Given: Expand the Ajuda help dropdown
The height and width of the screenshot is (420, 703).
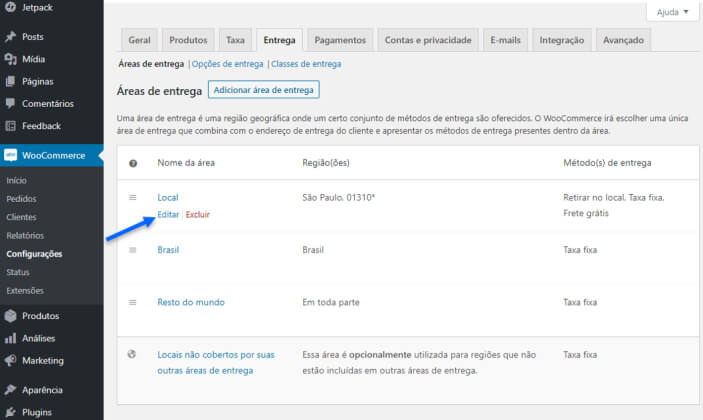Looking at the screenshot, I should 665,12.
